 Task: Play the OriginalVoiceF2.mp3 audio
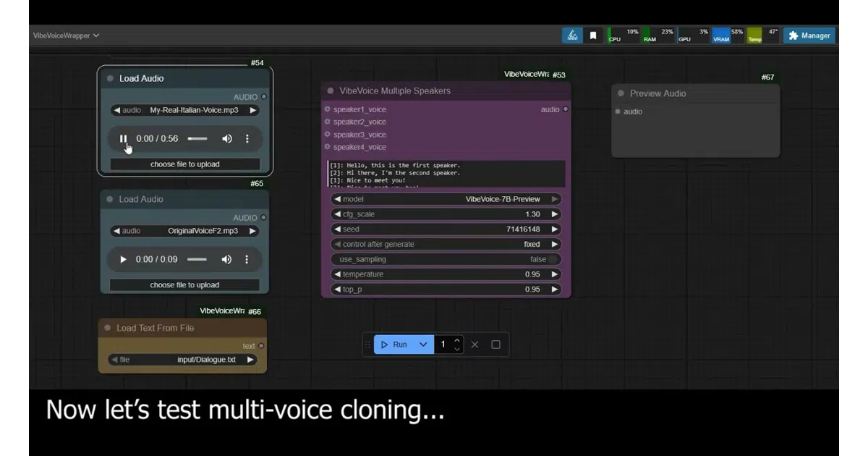tap(123, 259)
